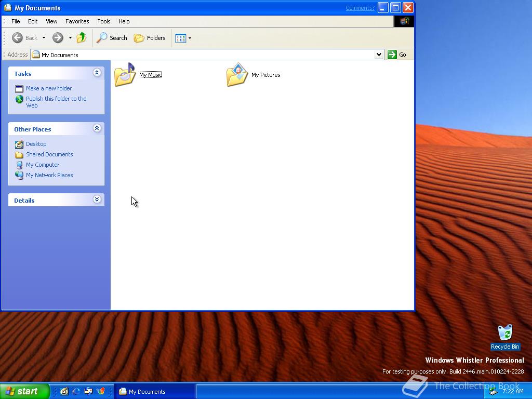Screen dimensions: 532x399
Task: Click the taskbar clock 7:22 AM
Action: tap(513, 391)
